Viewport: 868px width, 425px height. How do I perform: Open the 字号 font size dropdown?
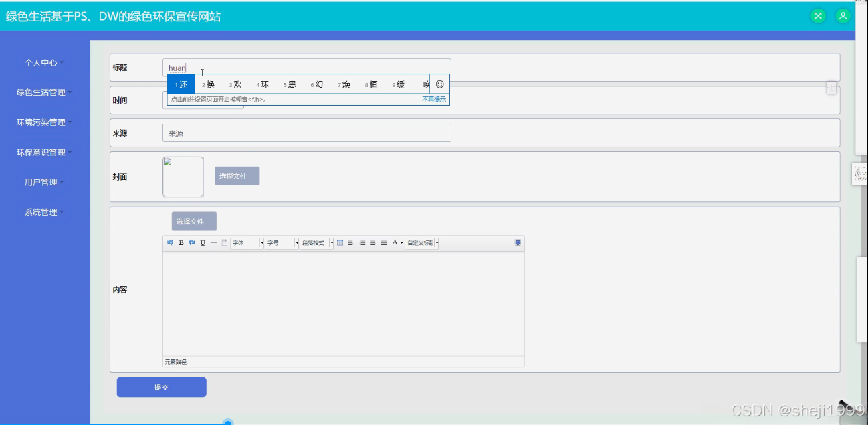(x=282, y=242)
